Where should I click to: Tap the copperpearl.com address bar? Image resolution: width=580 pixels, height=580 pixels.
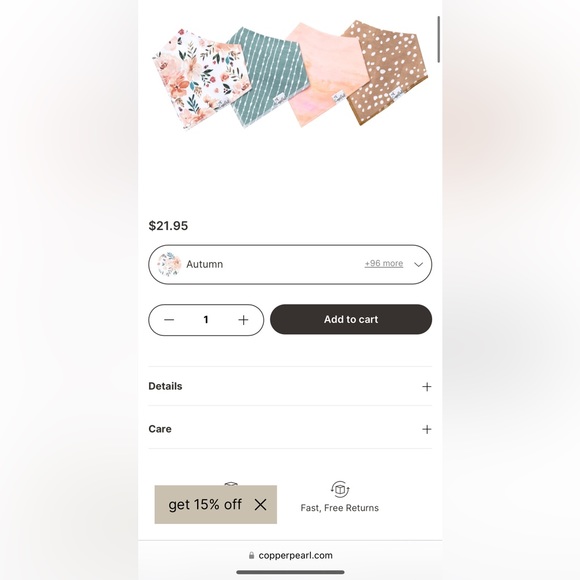pos(290,555)
